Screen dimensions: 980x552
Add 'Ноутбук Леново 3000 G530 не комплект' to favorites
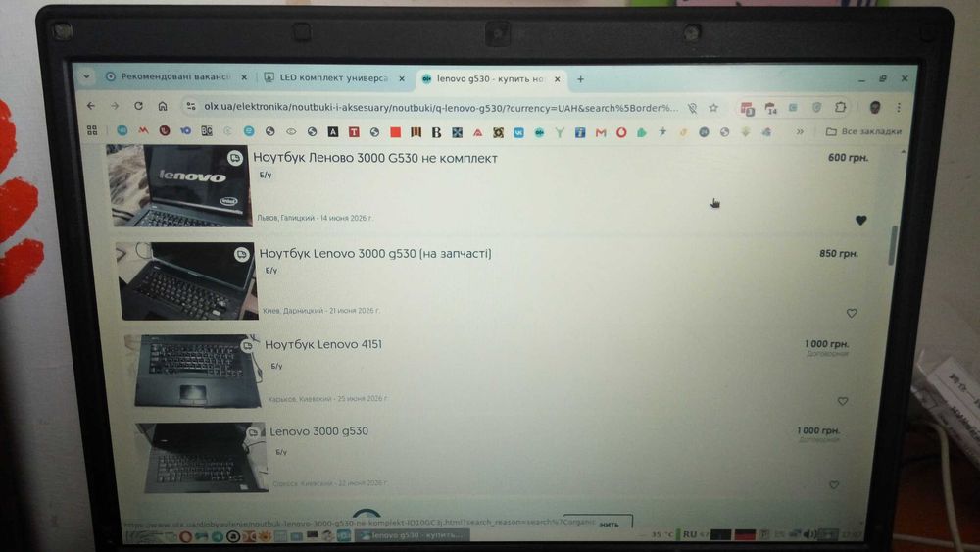(860, 220)
